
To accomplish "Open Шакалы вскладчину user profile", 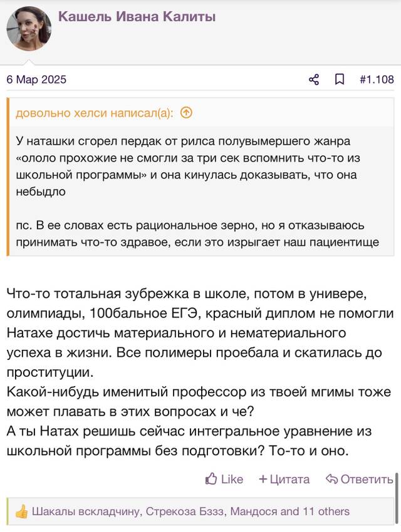I will (x=86, y=511).
